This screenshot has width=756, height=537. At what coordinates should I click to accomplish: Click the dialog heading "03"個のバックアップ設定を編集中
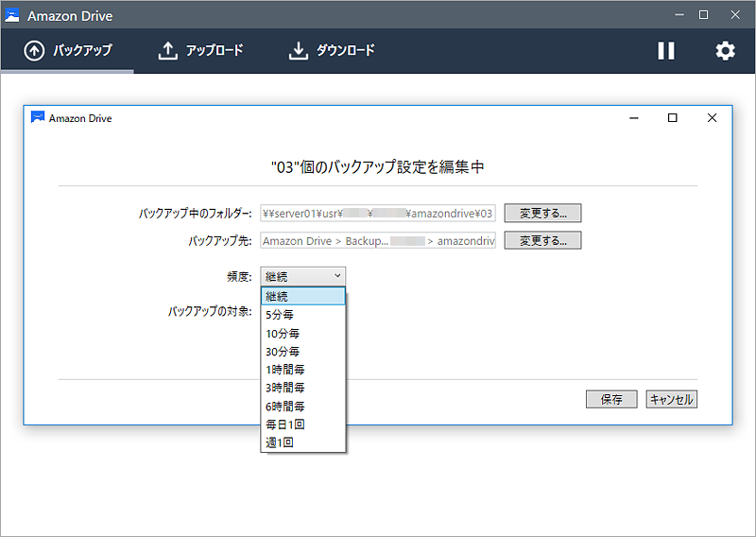(x=377, y=167)
